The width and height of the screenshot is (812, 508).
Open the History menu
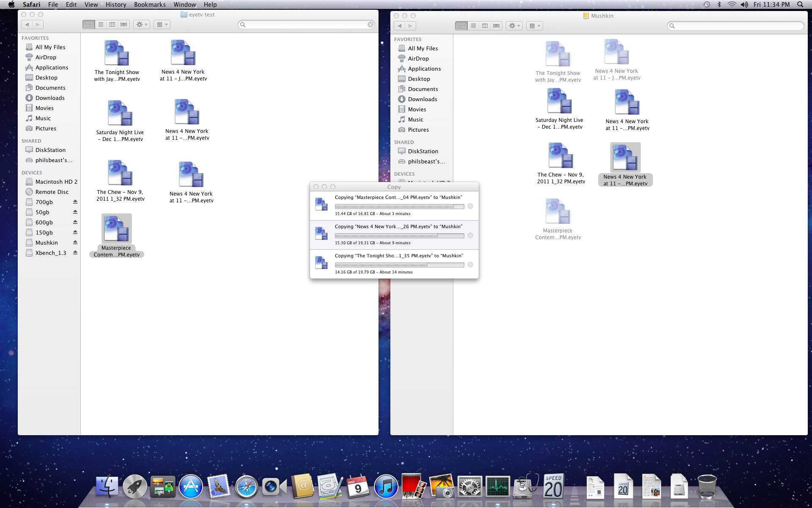pyautogui.click(x=116, y=4)
